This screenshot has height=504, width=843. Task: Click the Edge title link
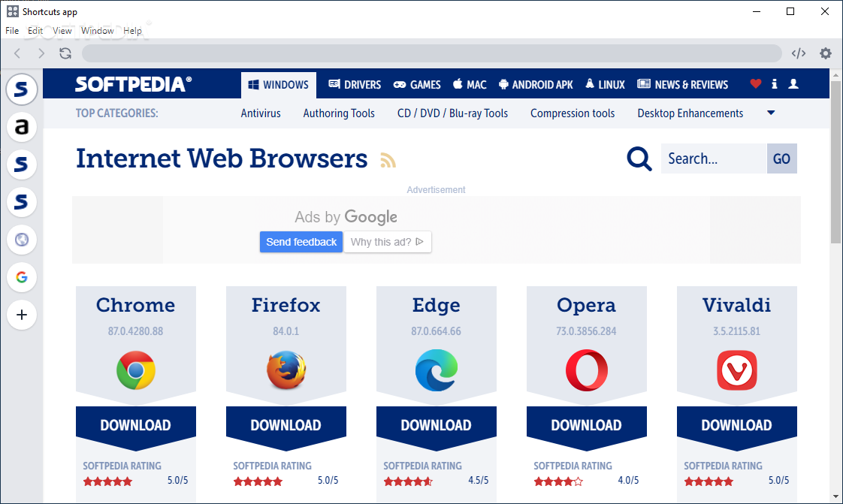[x=436, y=305]
